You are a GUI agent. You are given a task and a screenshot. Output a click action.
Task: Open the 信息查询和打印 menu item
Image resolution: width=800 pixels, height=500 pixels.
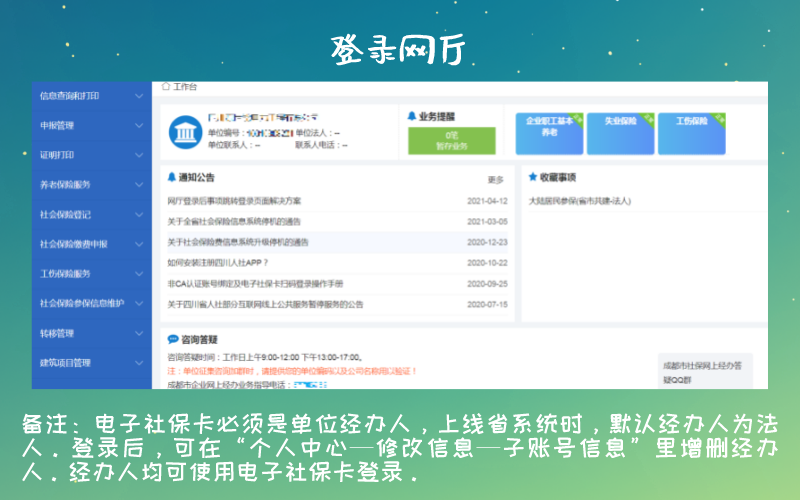[x=92, y=96]
